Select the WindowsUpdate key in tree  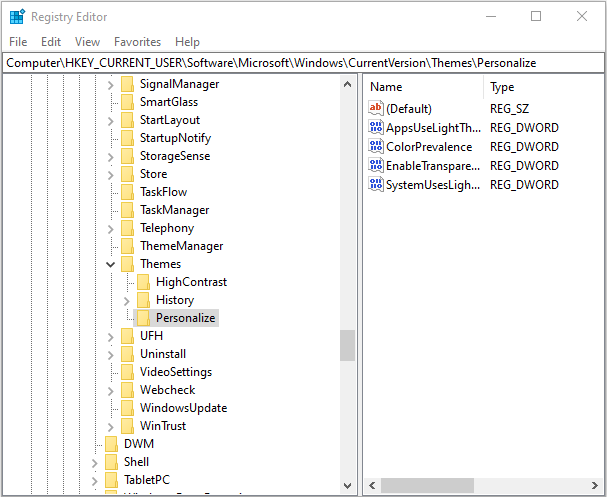[x=183, y=408]
